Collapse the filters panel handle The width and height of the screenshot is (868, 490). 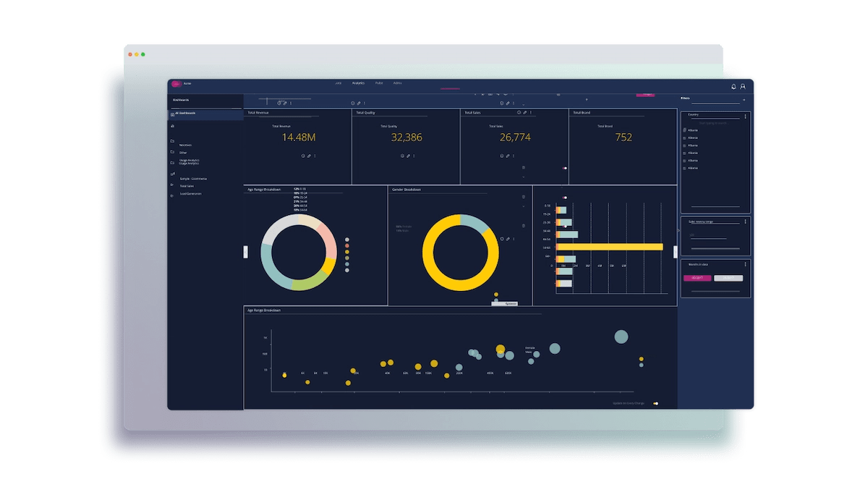coord(676,252)
